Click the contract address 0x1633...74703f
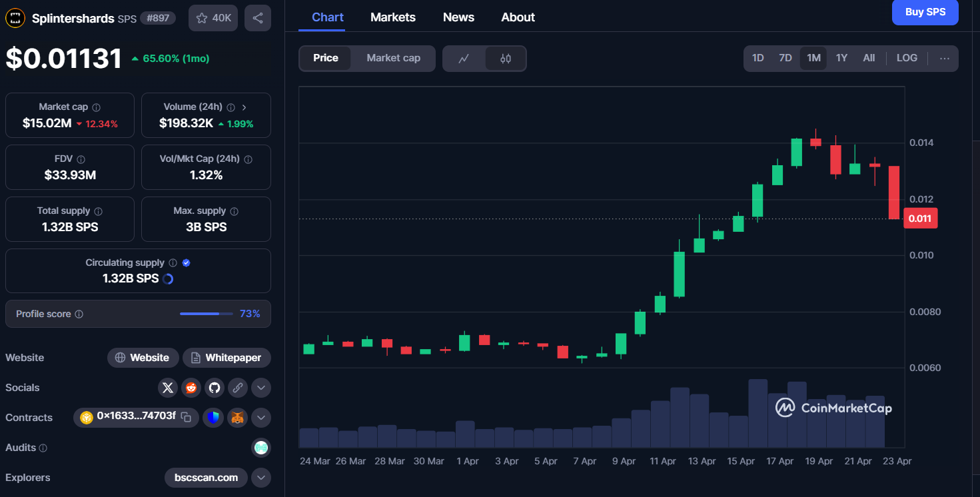The width and height of the screenshot is (980, 497). pyautogui.click(x=136, y=416)
